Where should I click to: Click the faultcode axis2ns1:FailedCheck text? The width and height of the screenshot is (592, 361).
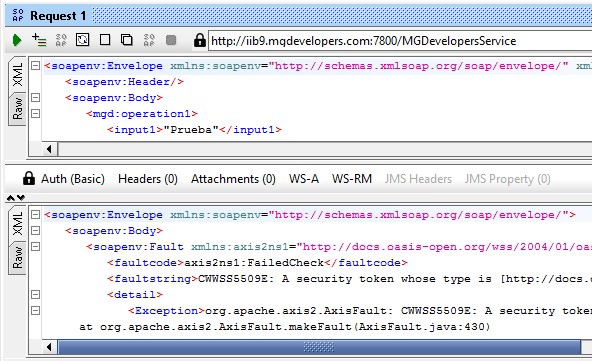(254, 262)
